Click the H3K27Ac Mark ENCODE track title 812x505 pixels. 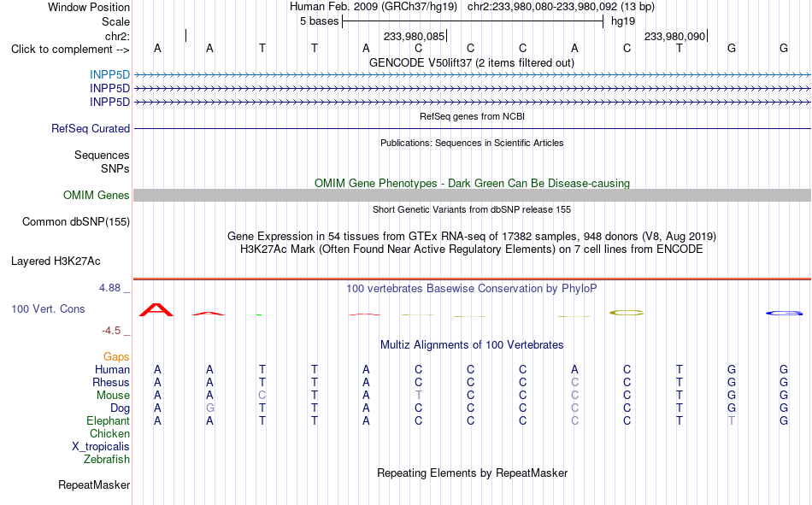[471, 250]
